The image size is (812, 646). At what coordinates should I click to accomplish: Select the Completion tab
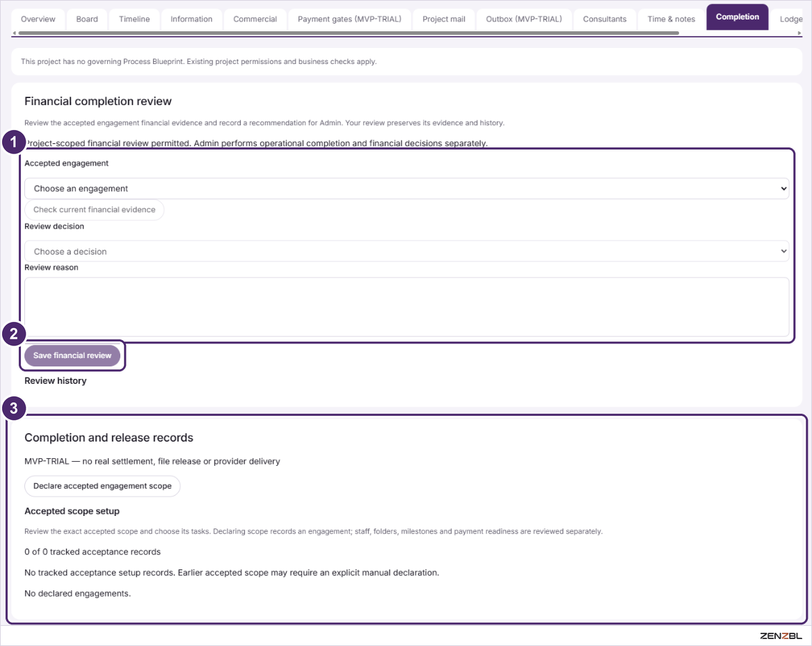click(x=737, y=17)
